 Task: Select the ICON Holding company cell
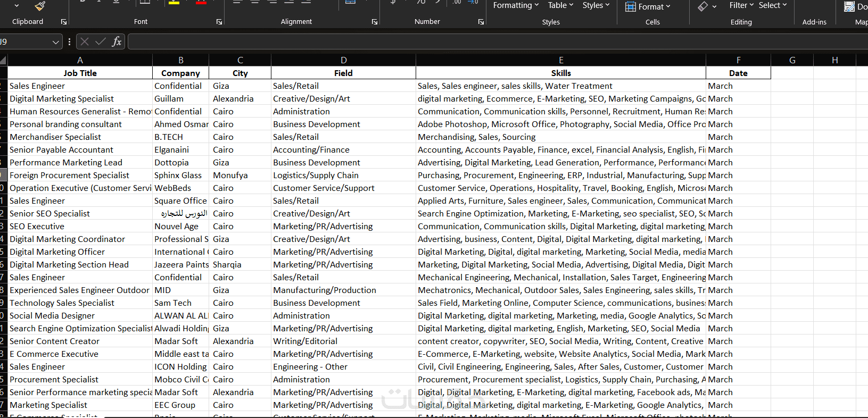[181, 366]
